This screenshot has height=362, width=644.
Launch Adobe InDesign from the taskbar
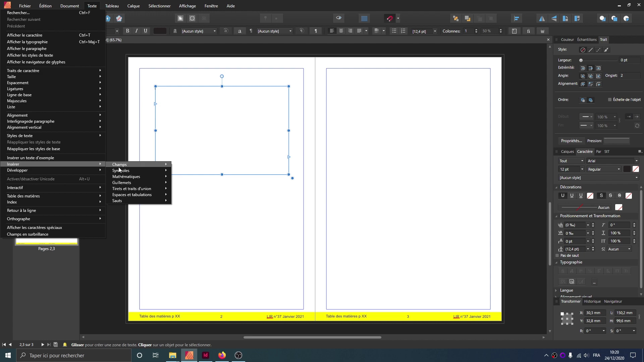click(206, 355)
